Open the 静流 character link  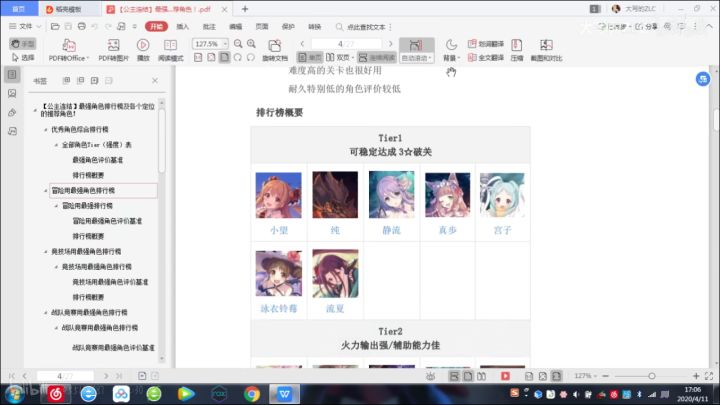coord(391,230)
